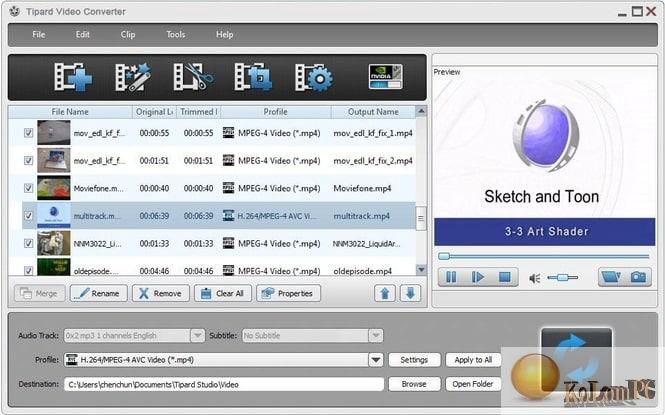The image size is (665, 415).
Task: Open the H.264/MPEG-4 AVC Profile combo box
Action: (x=224, y=360)
